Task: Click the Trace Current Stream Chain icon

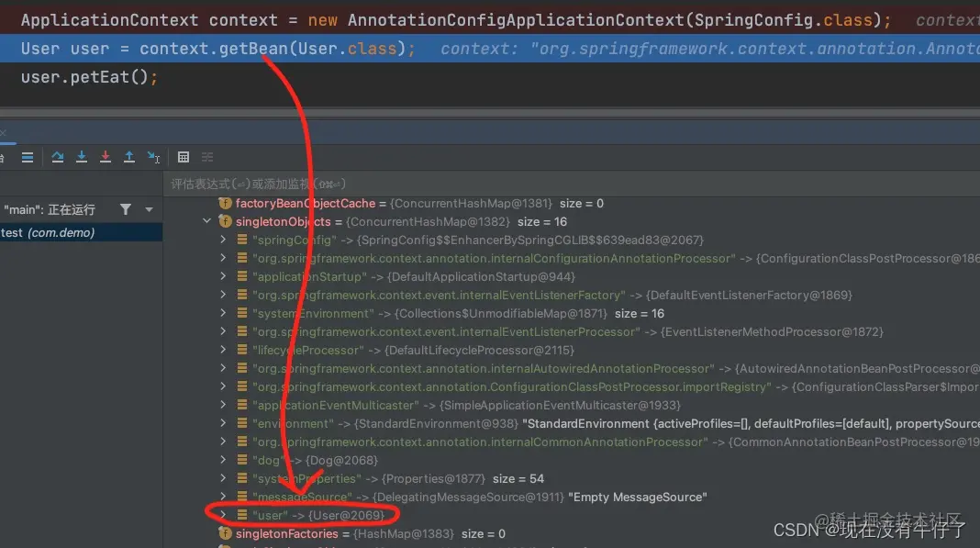Action: (206, 157)
